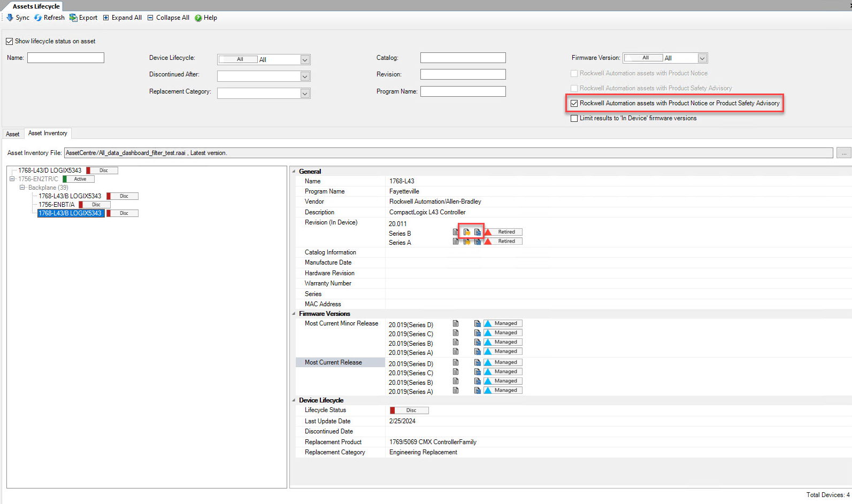Screen dimensions: 852x504
Task: Click the Sync toolbar button
Action: coord(18,18)
